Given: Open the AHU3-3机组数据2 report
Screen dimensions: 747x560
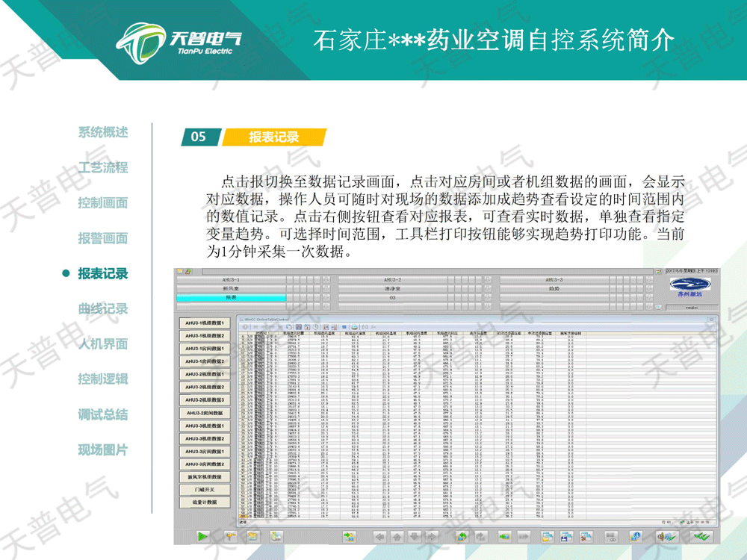Looking at the screenshot, I should [x=205, y=438].
